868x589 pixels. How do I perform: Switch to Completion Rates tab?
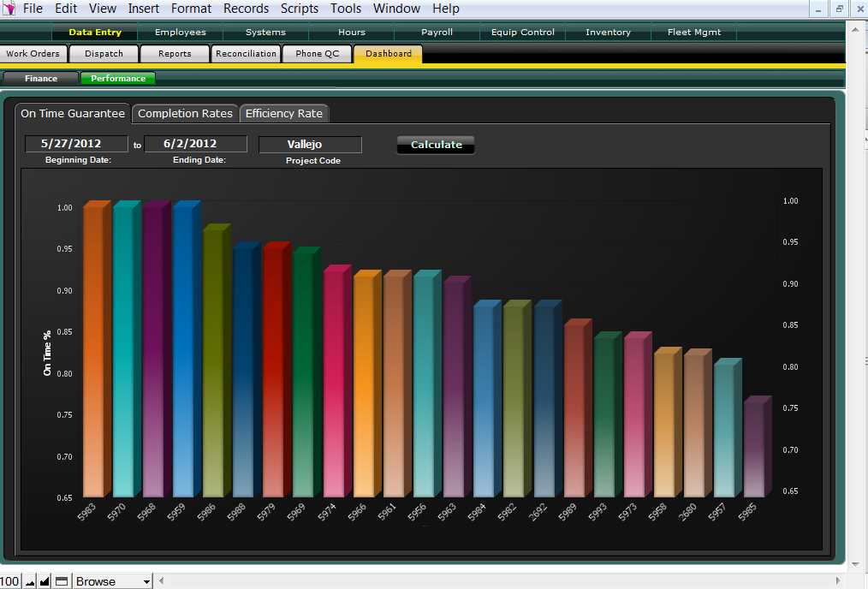click(x=185, y=113)
